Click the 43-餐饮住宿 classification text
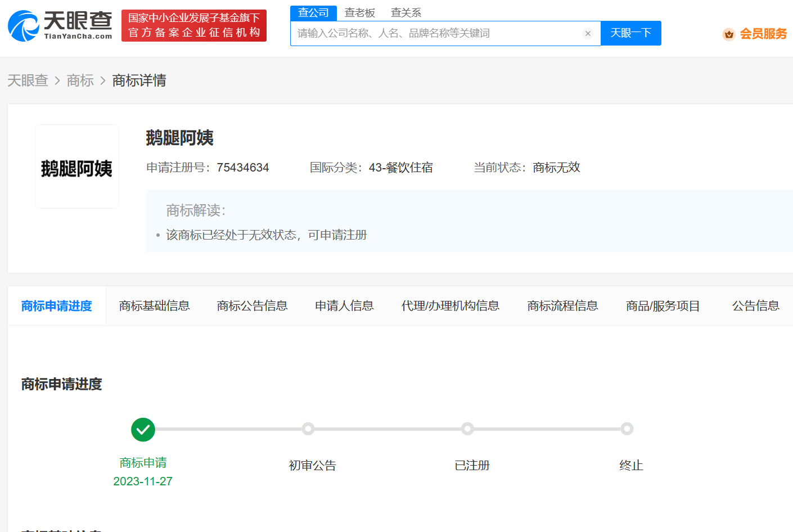 point(400,168)
